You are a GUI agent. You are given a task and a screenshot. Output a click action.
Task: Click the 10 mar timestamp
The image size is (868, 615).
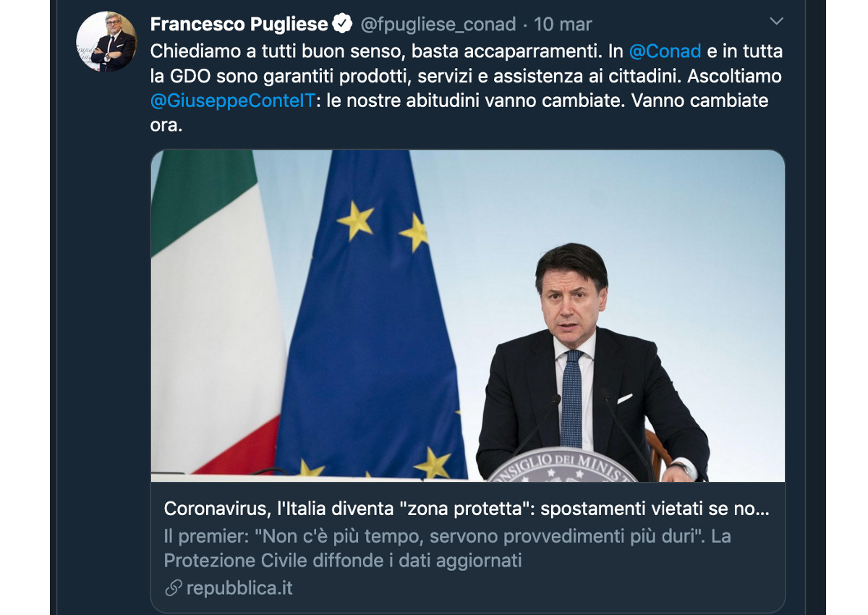click(x=563, y=24)
